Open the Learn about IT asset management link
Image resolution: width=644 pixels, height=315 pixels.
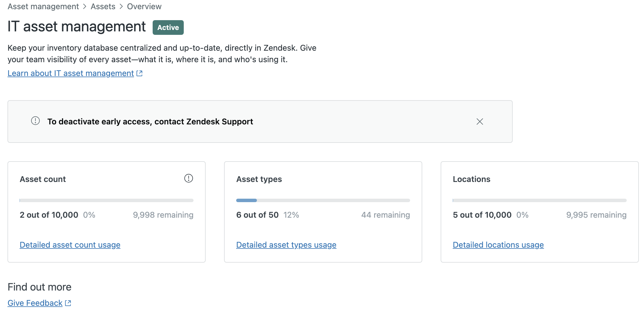(71, 73)
